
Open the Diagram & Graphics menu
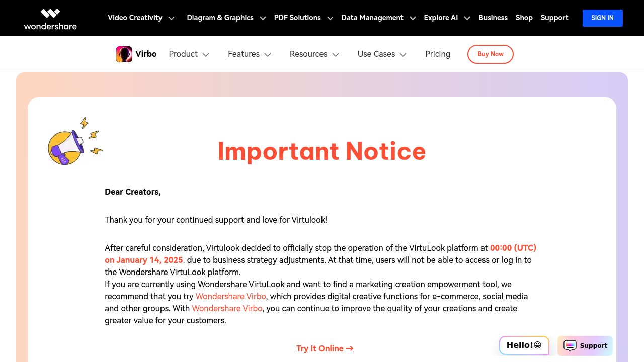220,18
